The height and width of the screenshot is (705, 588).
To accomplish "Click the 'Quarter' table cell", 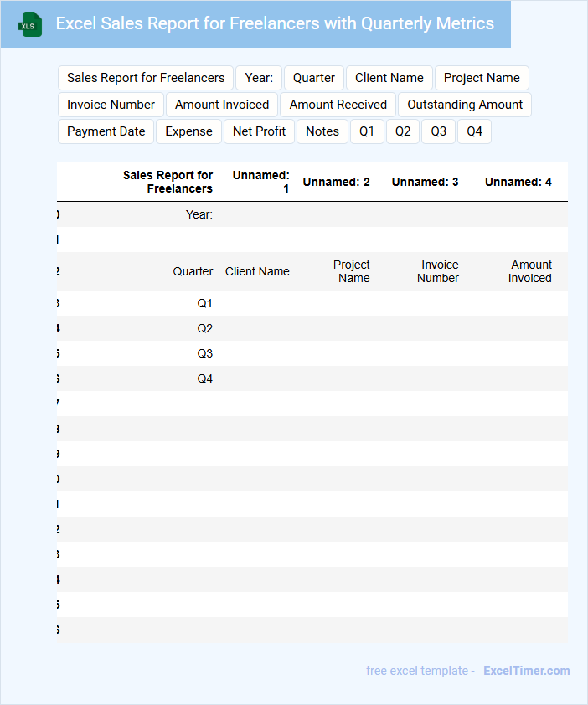I will pos(193,271).
